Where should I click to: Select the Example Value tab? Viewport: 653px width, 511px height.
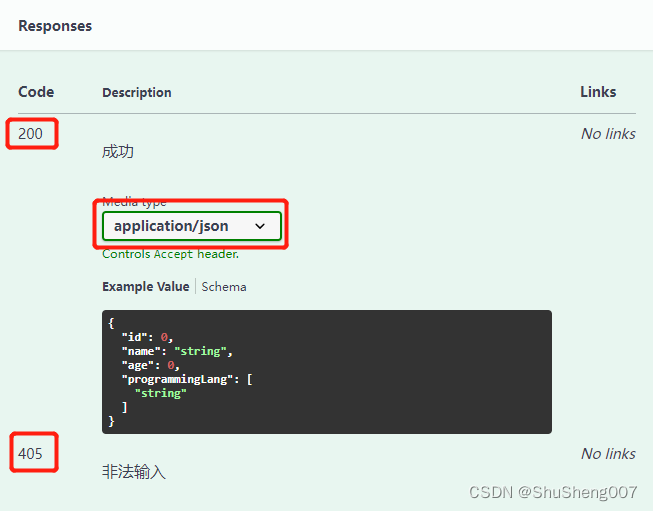[x=146, y=287]
